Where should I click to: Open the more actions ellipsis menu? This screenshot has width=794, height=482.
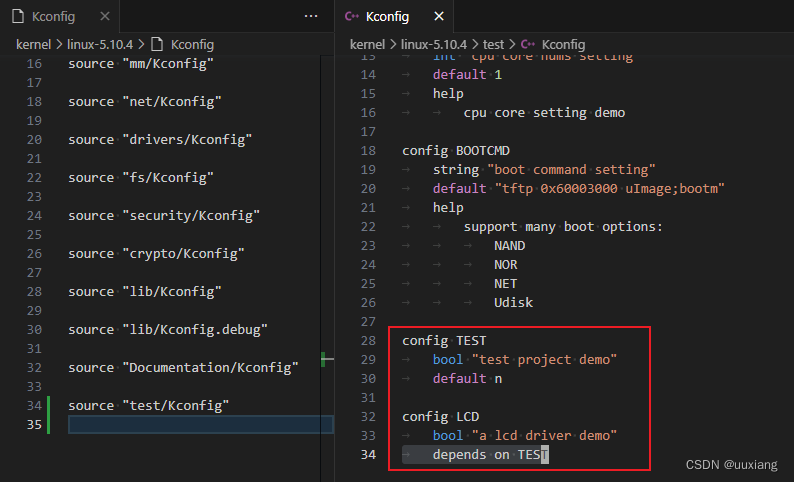(311, 16)
